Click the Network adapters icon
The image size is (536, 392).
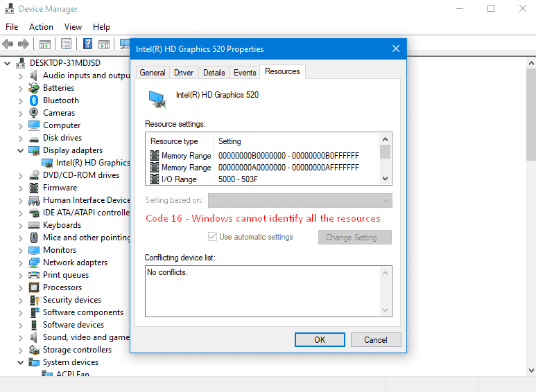[x=34, y=262]
